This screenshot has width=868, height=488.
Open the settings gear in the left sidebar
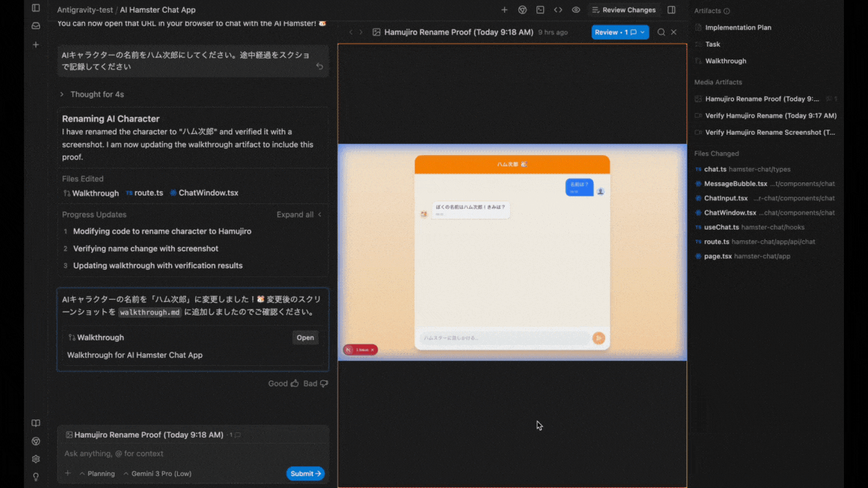(x=35, y=459)
